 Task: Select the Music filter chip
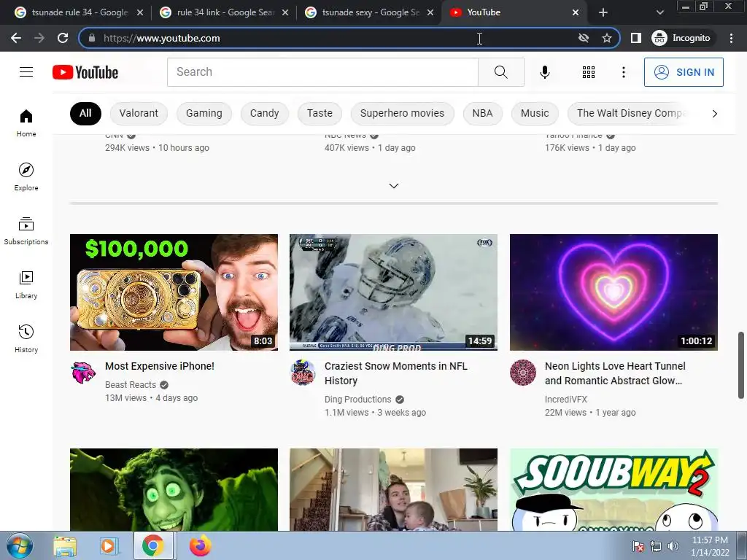tap(535, 113)
